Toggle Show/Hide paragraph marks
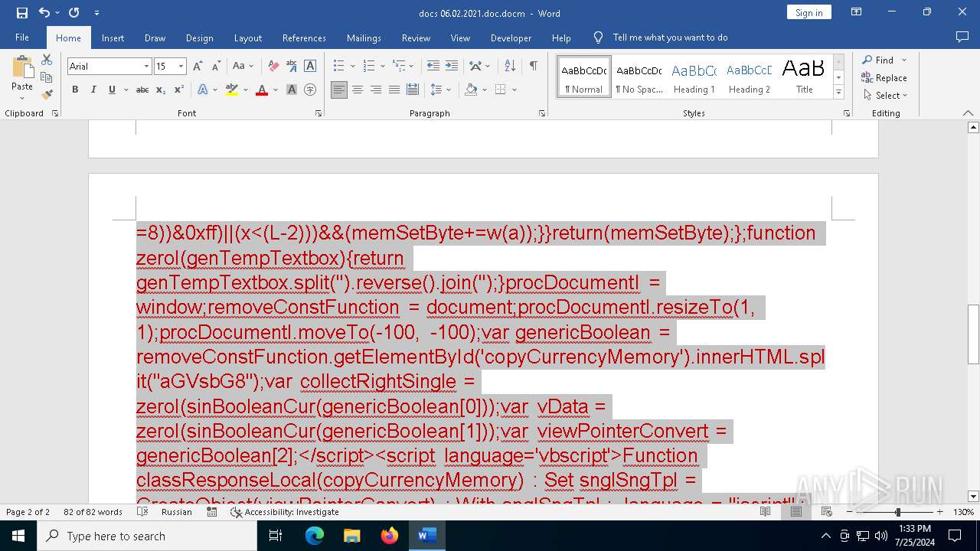This screenshot has height=551, width=980. 533,67
